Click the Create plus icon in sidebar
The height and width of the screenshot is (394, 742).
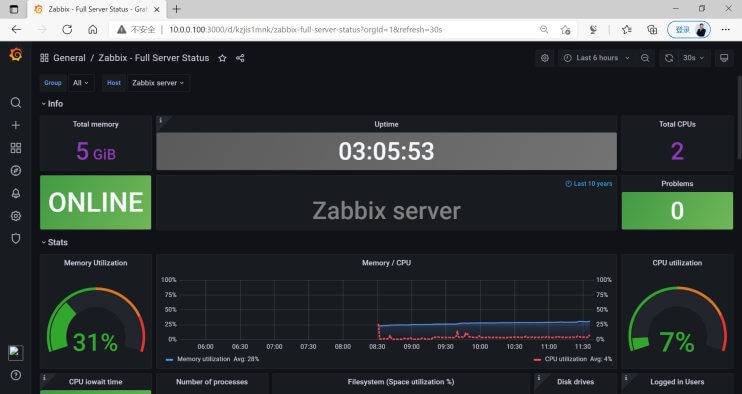16,125
